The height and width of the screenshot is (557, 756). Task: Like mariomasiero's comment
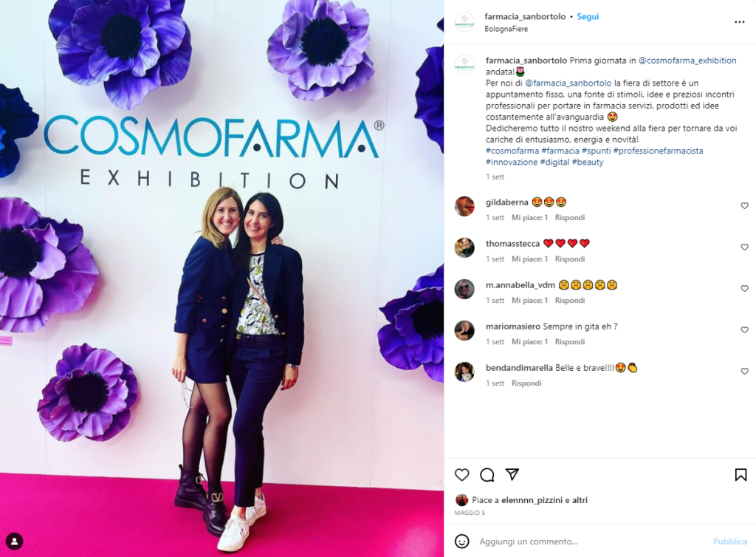click(744, 330)
